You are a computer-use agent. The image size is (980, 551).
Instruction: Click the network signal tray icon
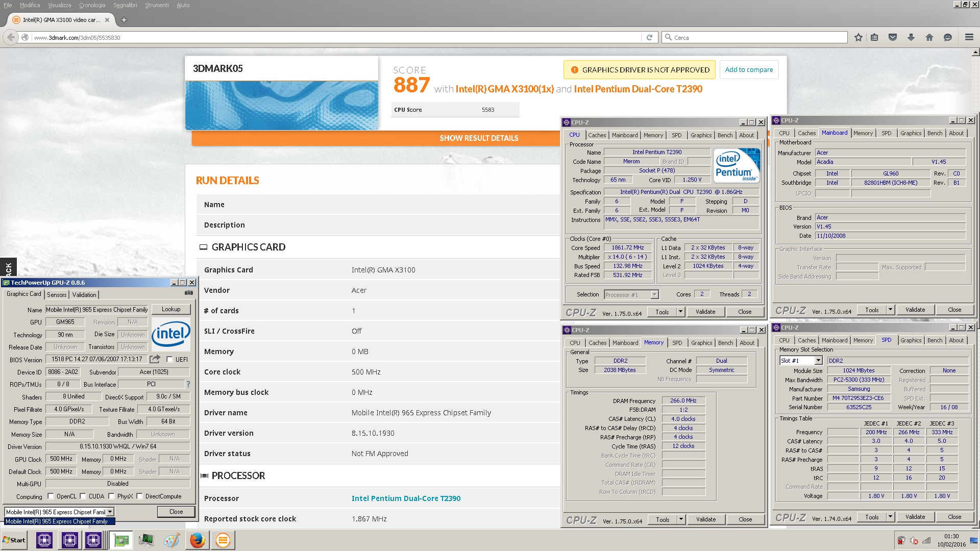click(926, 540)
